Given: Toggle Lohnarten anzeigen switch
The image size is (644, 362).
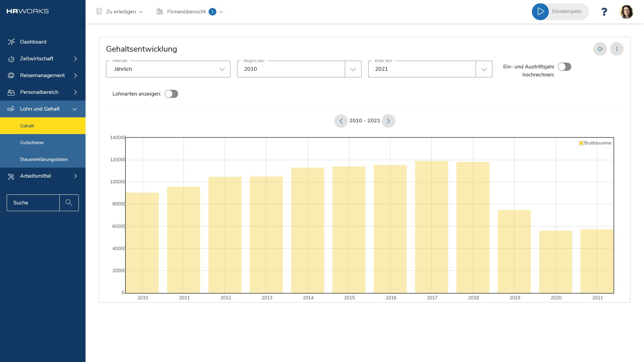Looking at the screenshot, I should pyautogui.click(x=171, y=94).
